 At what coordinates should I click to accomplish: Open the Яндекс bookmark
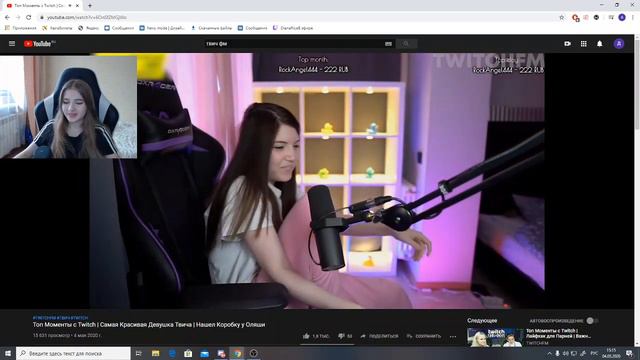(89, 28)
